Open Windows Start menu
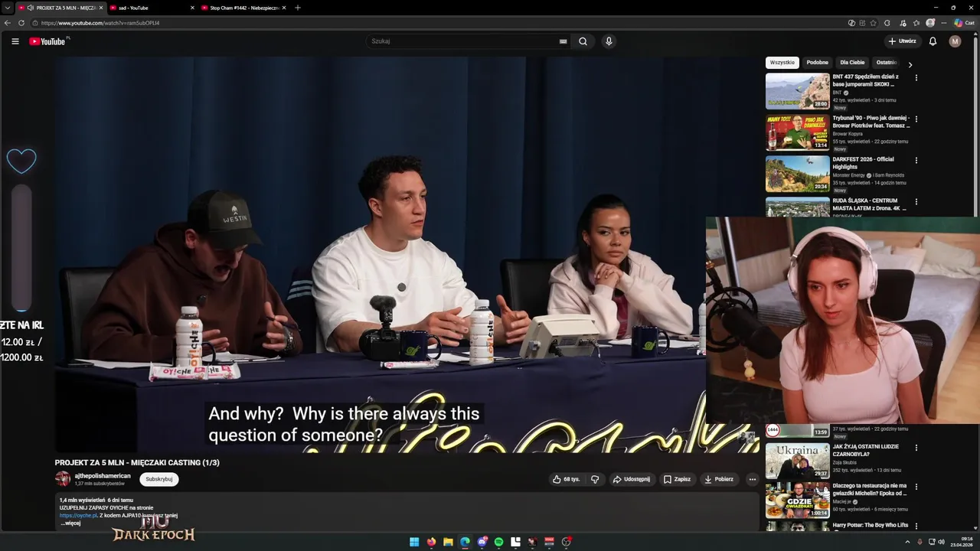The image size is (980, 551). [414, 542]
